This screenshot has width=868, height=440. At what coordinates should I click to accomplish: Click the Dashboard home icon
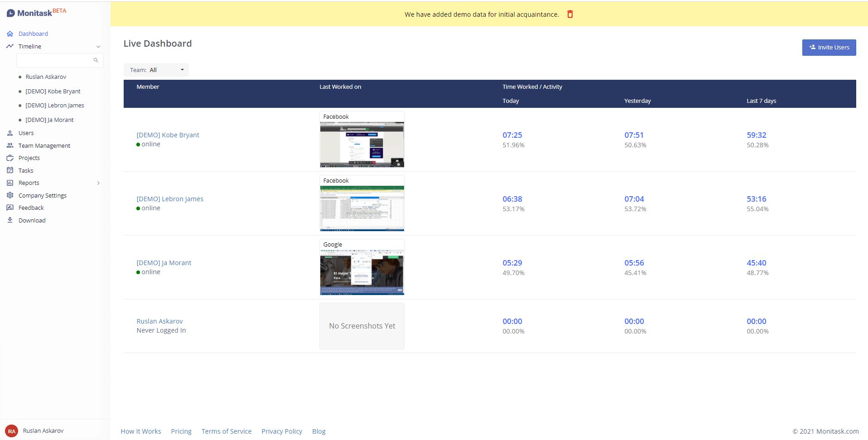[10, 34]
